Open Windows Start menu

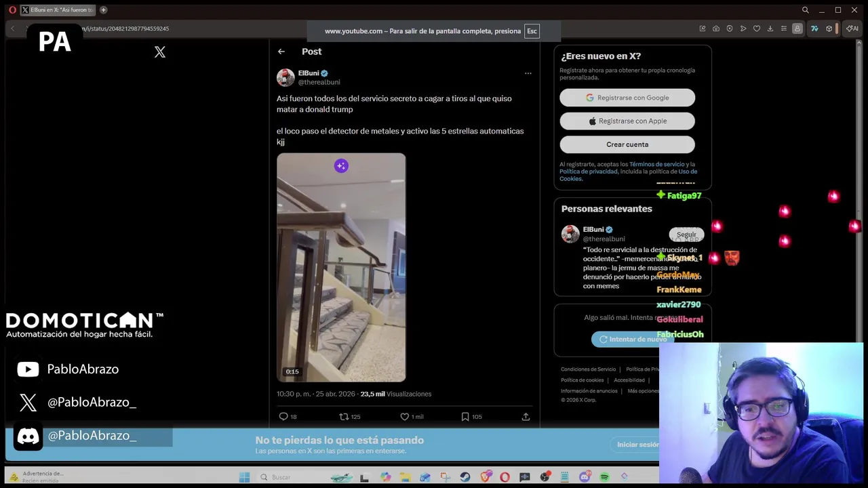tap(244, 477)
